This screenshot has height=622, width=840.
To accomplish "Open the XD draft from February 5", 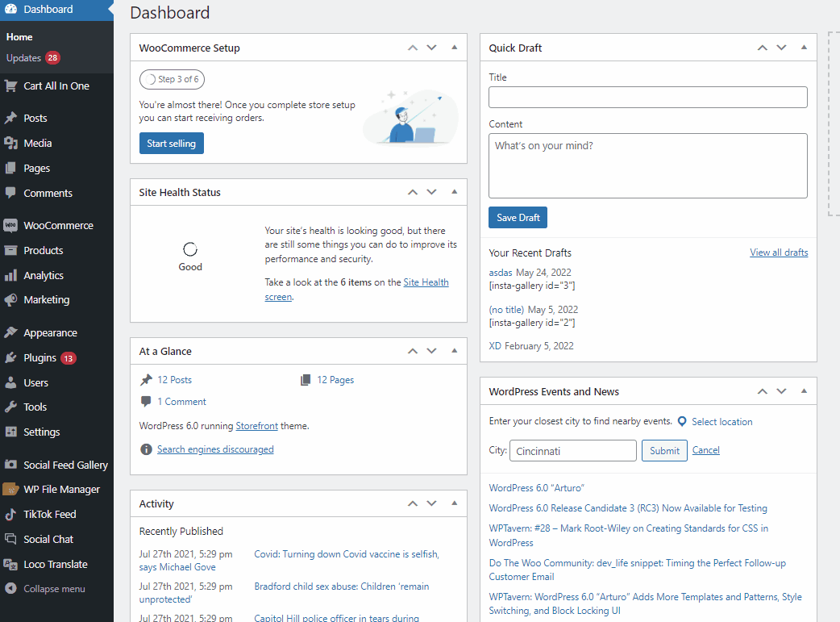I will point(495,346).
